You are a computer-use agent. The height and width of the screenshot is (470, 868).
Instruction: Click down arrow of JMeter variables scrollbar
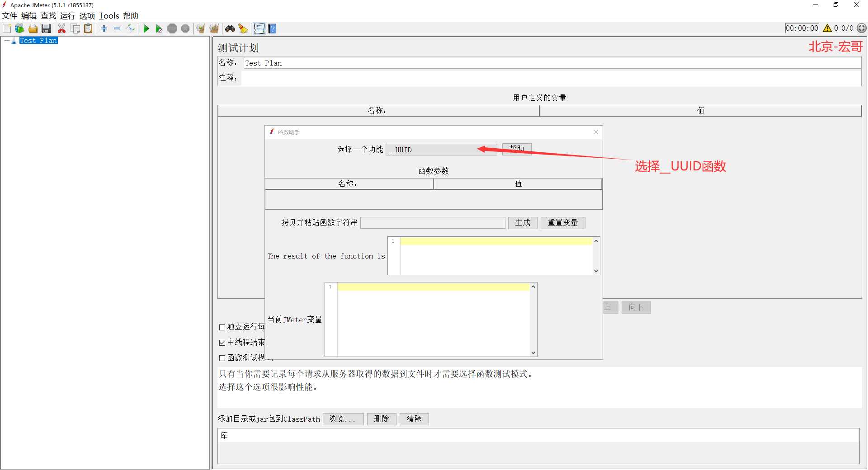coord(533,353)
